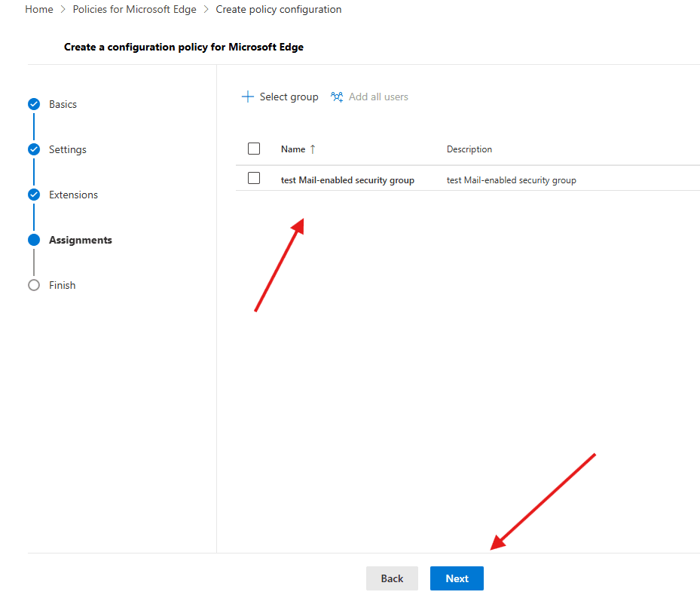Click the Assignments step filled circle
700x598 pixels.
(x=34, y=240)
